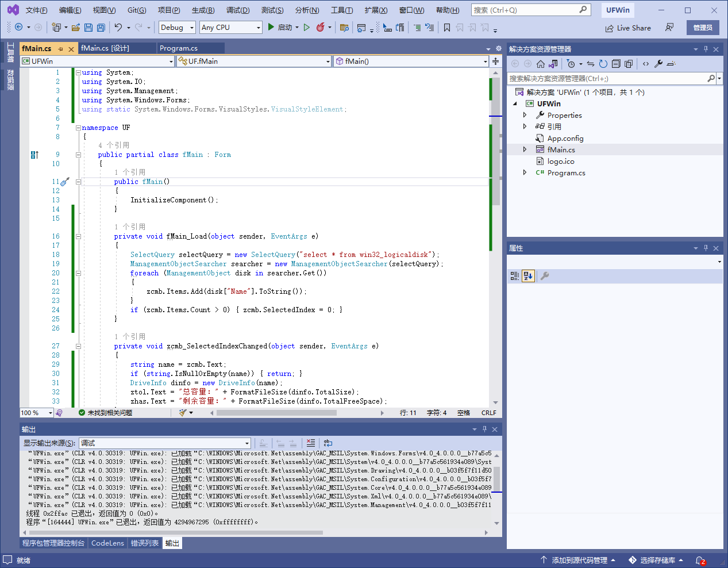Click preview selected items icon

click(671, 64)
